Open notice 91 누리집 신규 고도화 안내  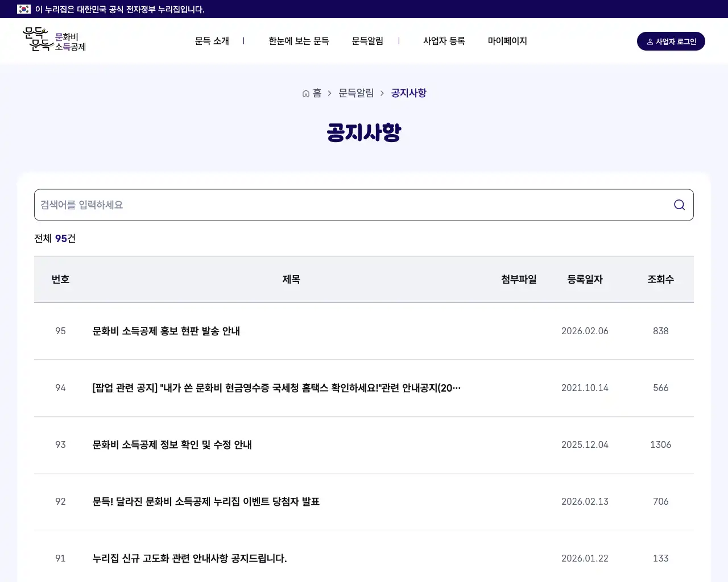(189, 559)
